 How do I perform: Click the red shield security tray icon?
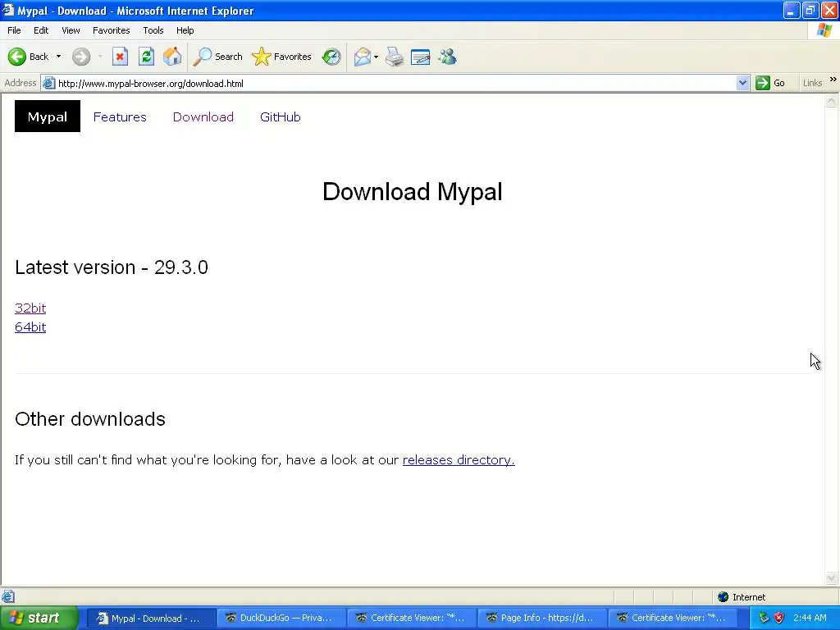(x=779, y=618)
